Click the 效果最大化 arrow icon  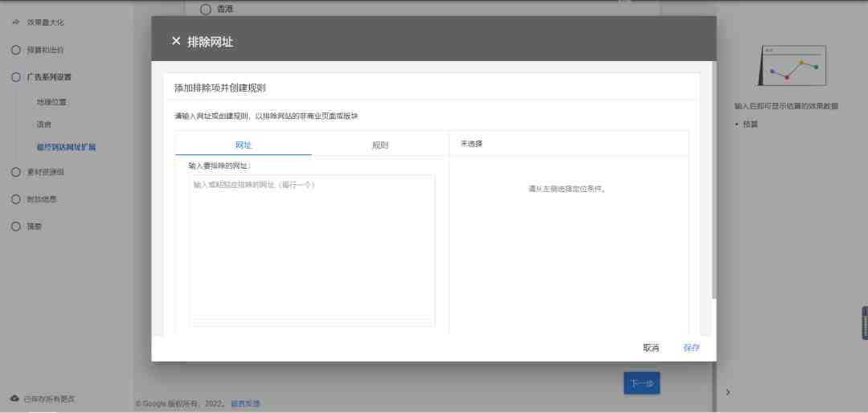tap(16, 22)
